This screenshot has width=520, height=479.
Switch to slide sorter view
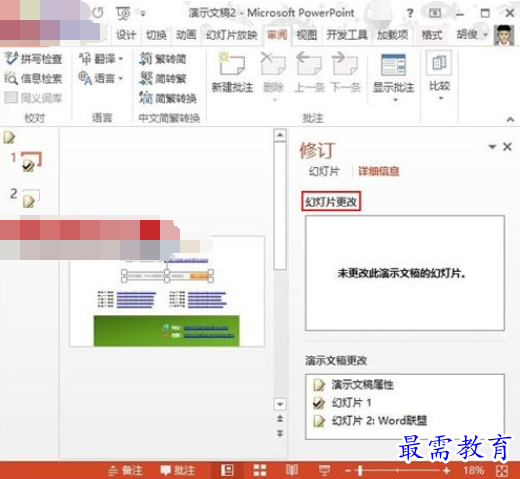tap(260, 470)
